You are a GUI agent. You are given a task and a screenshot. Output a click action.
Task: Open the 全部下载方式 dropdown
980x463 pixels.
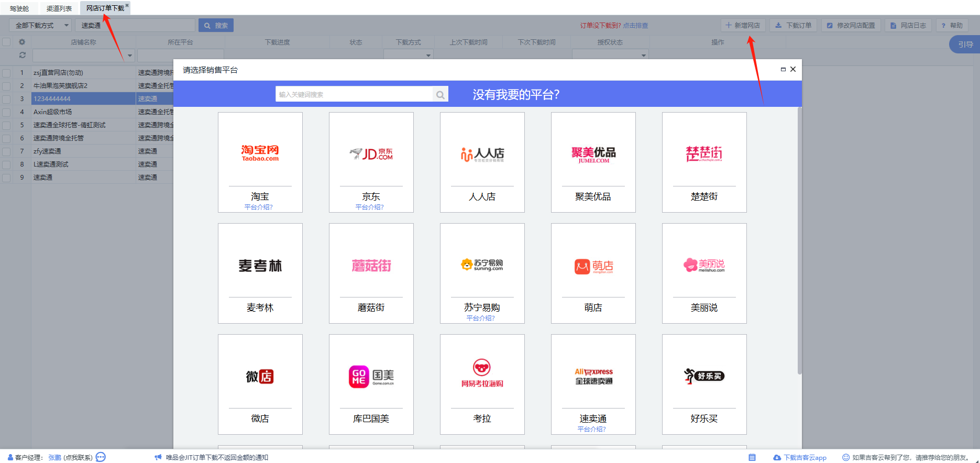[40, 25]
